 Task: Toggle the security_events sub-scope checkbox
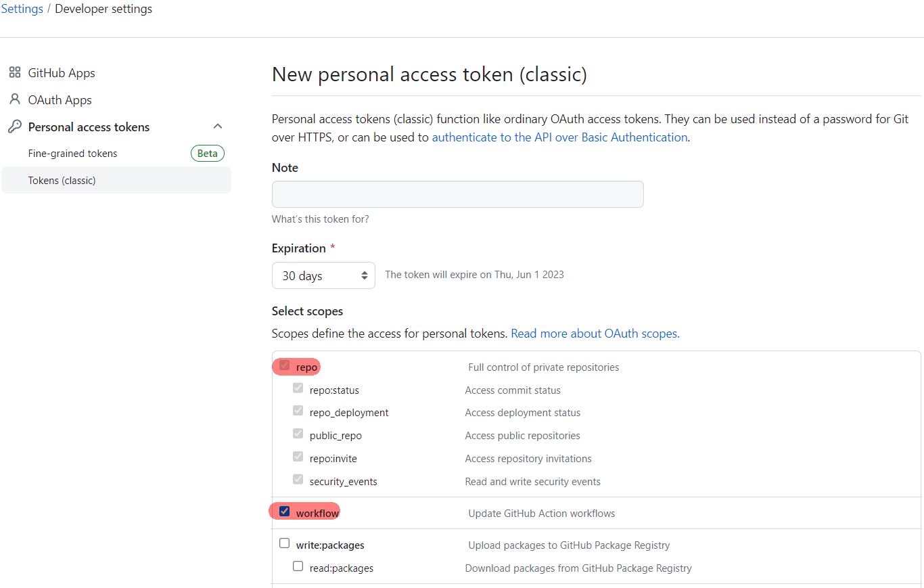click(x=298, y=480)
